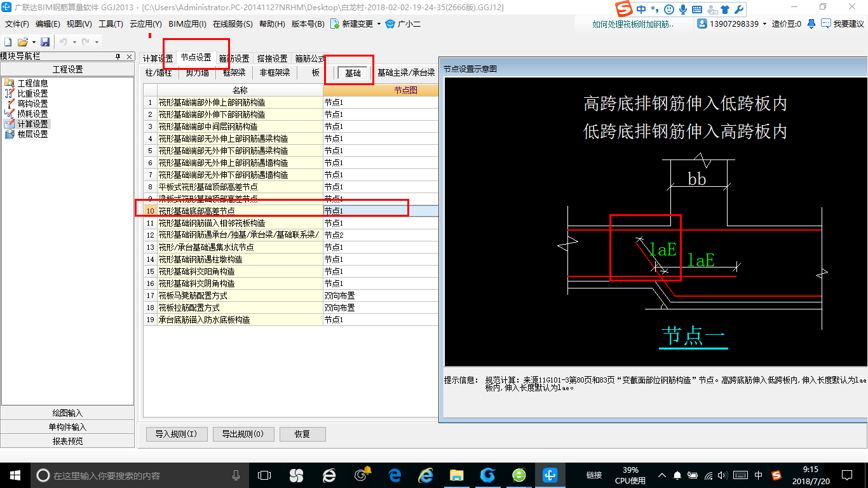Screen dimensions: 868x488
Task: Expand the 工程设置 module header
Action: pyautogui.click(x=67, y=69)
